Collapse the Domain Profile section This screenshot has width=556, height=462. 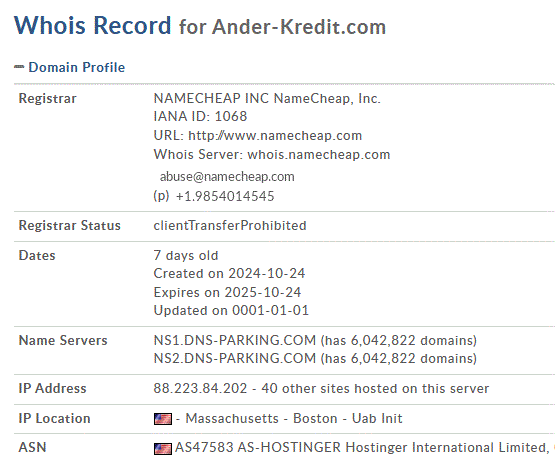(x=77, y=67)
